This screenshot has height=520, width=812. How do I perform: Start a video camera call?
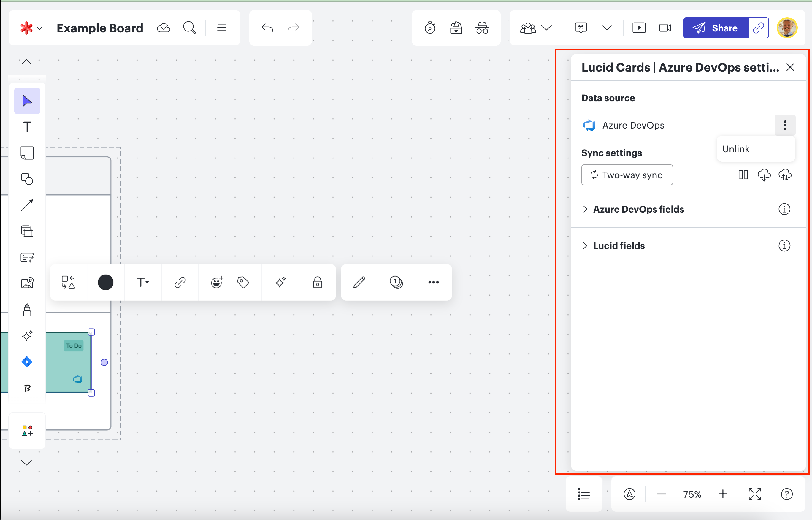click(665, 28)
